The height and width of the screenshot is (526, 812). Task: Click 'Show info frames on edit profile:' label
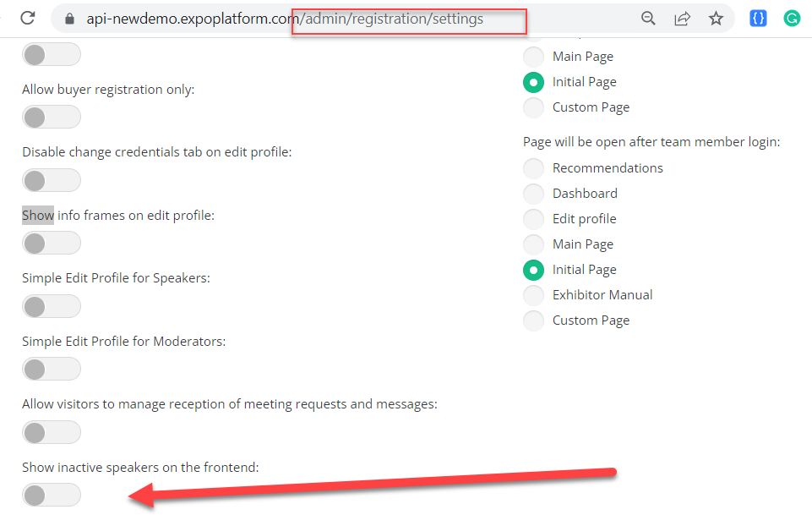[118, 216]
